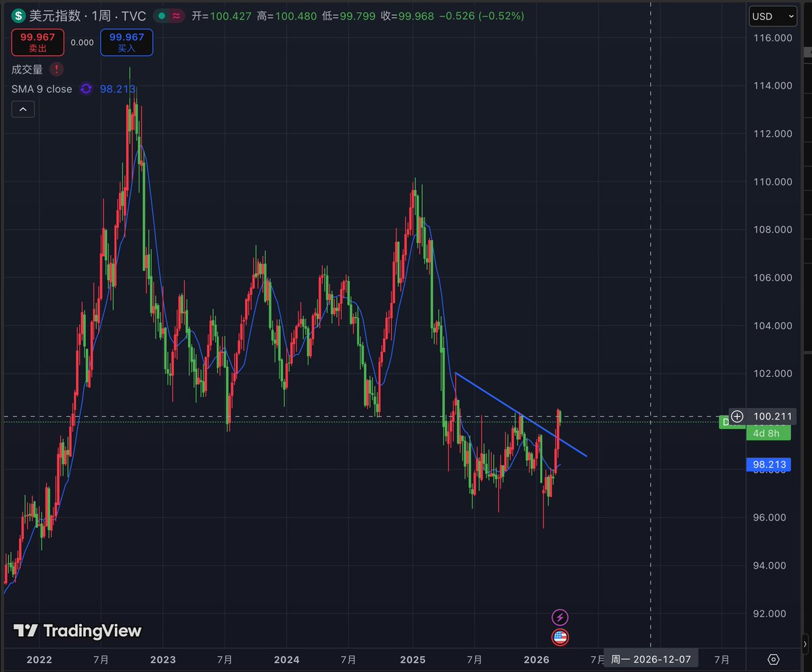The width and height of the screenshot is (812, 672).
Task: Open the USD currency dropdown
Action: [773, 17]
